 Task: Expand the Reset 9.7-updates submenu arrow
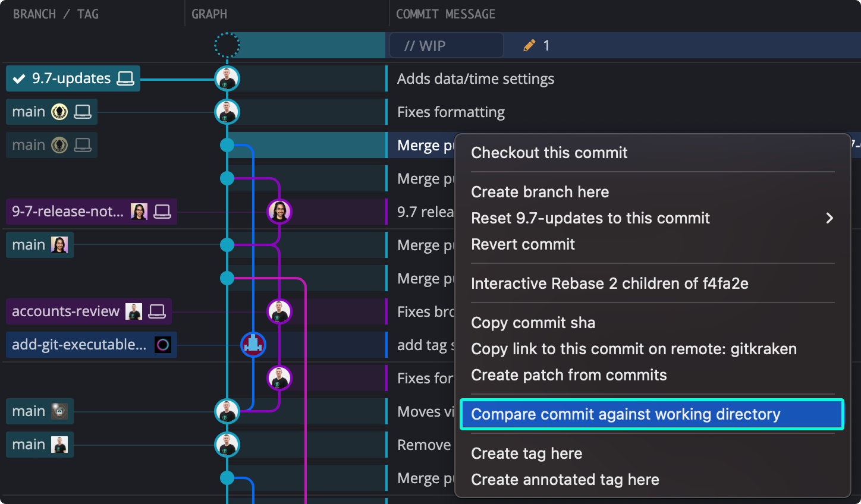[x=829, y=218]
